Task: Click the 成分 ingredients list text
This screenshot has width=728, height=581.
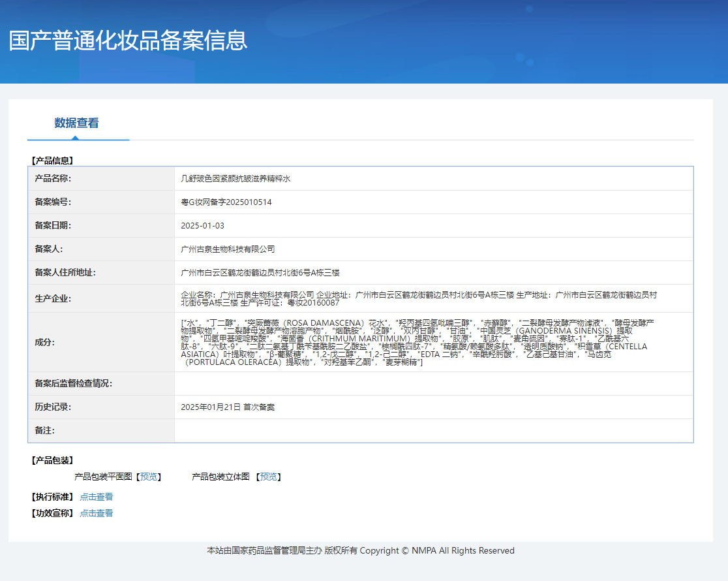Action: point(418,343)
